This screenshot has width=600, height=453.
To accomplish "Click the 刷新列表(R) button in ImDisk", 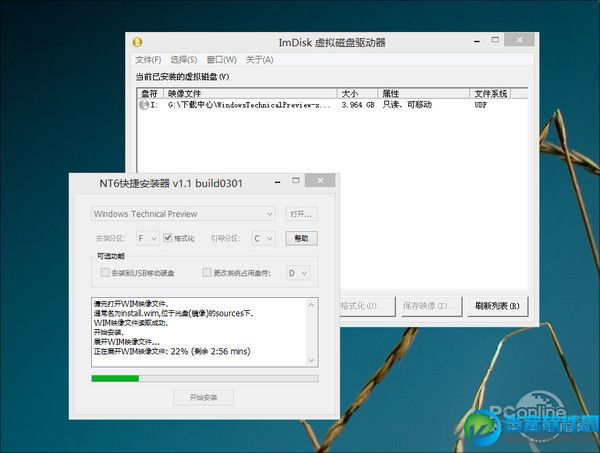I will [497, 306].
